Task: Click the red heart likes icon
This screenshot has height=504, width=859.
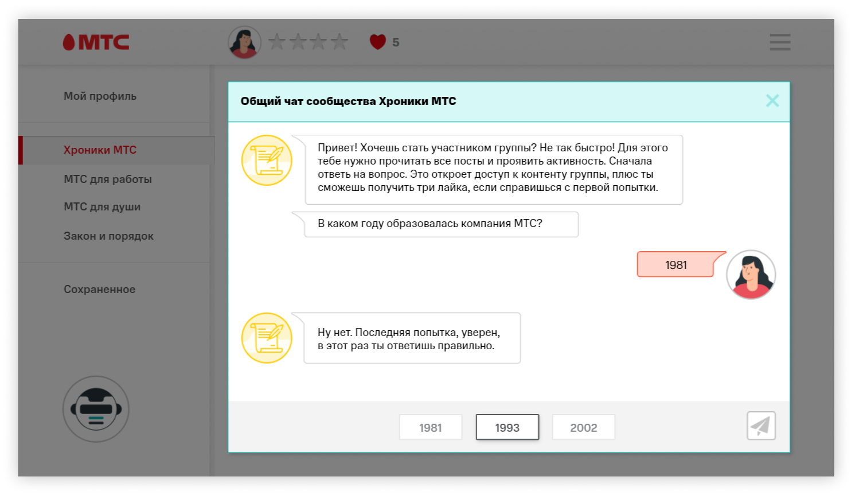Action: (x=378, y=42)
